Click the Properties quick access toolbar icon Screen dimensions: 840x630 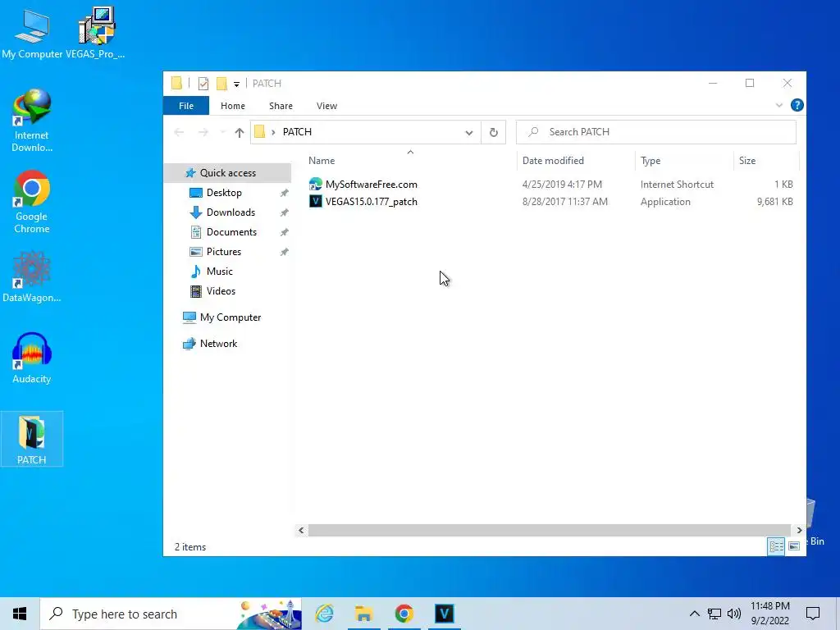[x=203, y=83]
